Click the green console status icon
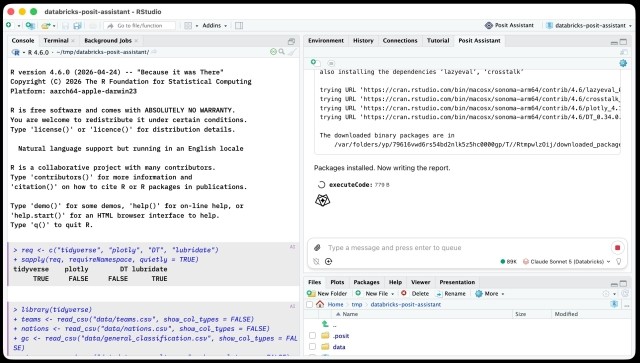 pos(273,52)
